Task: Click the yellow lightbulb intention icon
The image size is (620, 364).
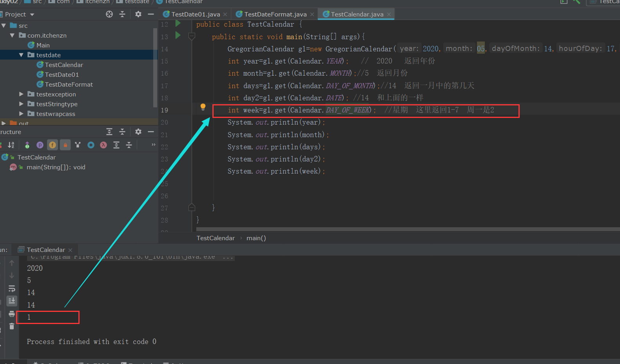Action: [203, 107]
